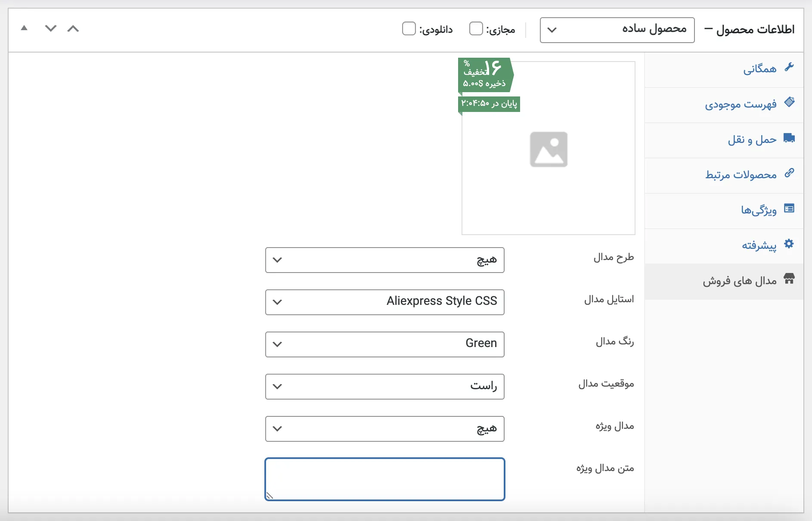Viewport: 812px width, 521px height.
Task: Click the موقعیت مدال label
Action: coord(606,384)
